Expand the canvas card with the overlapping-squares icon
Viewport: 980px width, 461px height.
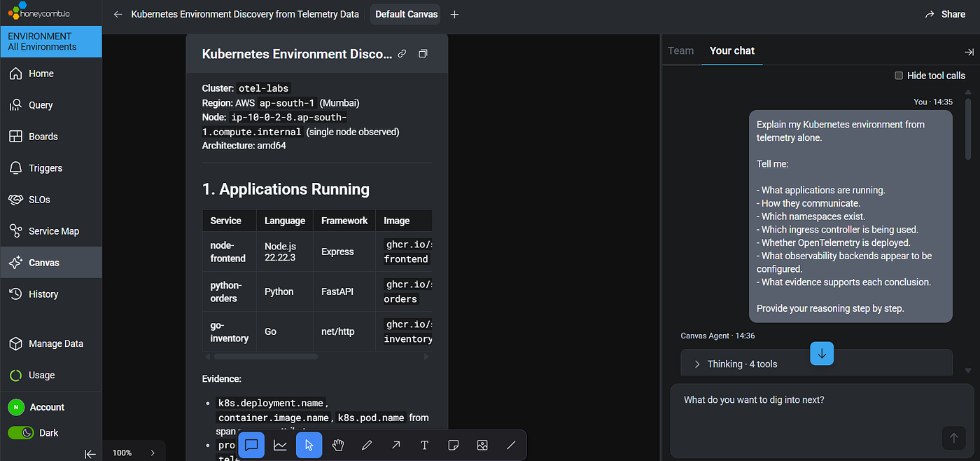tap(423, 54)
